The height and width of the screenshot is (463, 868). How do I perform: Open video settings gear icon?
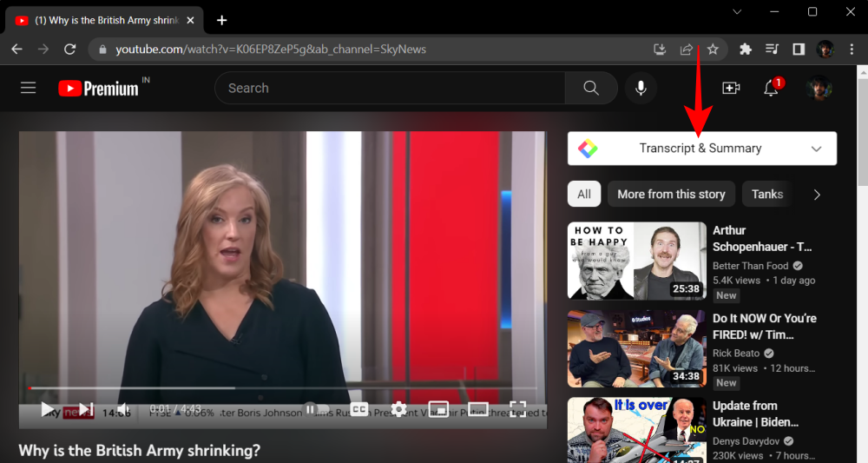pos(398,409)
